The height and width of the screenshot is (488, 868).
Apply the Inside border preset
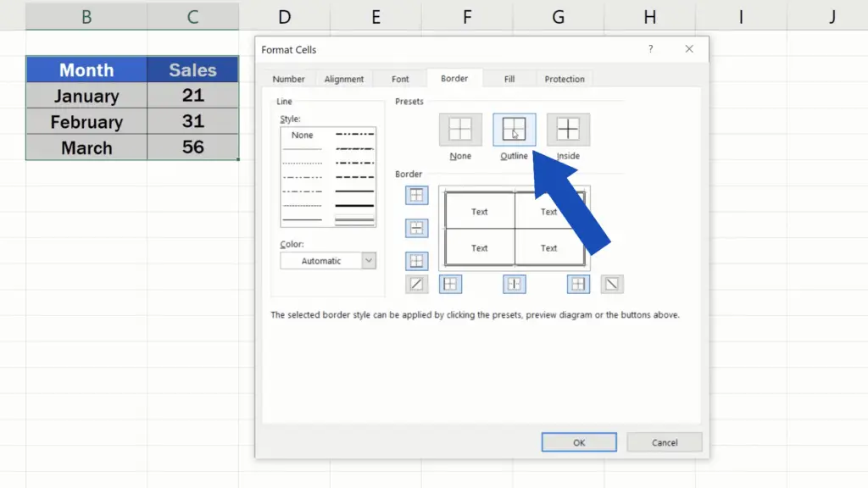tap(568, 130)
